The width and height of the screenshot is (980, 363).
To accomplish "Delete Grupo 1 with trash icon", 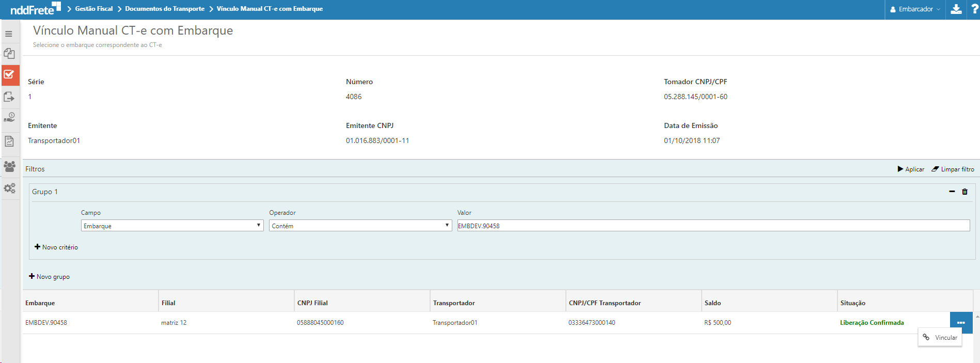I will [x=965, y=192].
